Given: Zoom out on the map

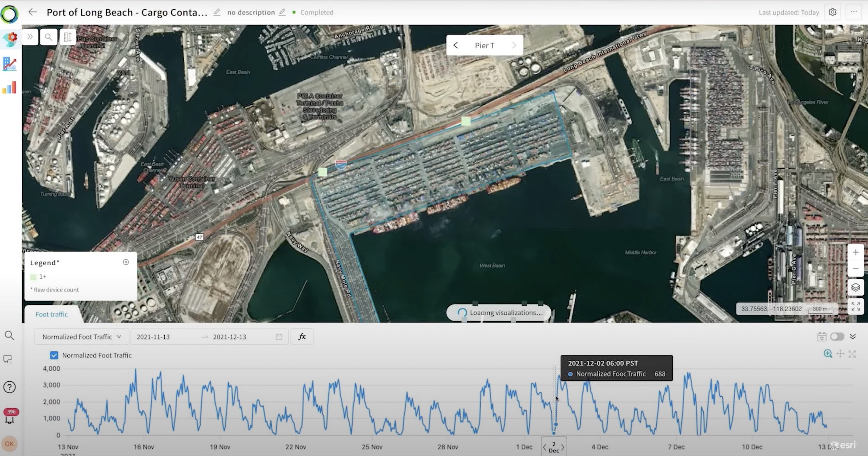Looking at the screenshot, I should (856, 268).
